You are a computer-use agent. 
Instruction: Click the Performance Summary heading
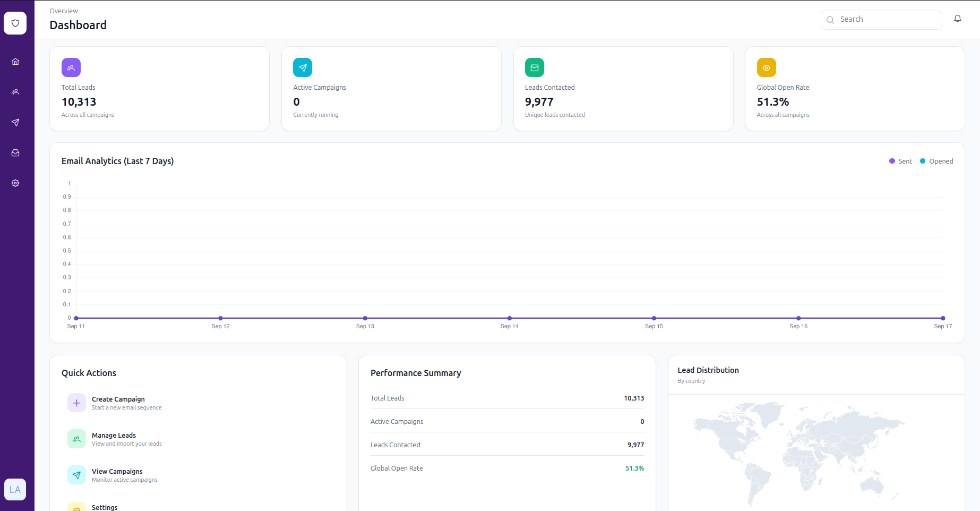pos(416,373)
